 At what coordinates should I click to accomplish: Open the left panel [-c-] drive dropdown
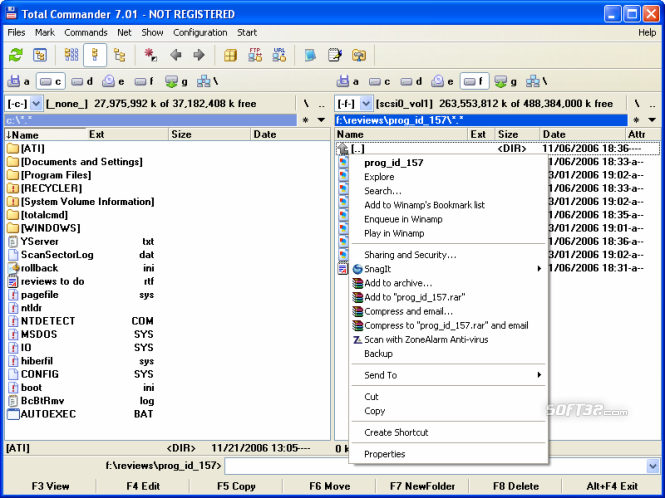click(36, 104)
